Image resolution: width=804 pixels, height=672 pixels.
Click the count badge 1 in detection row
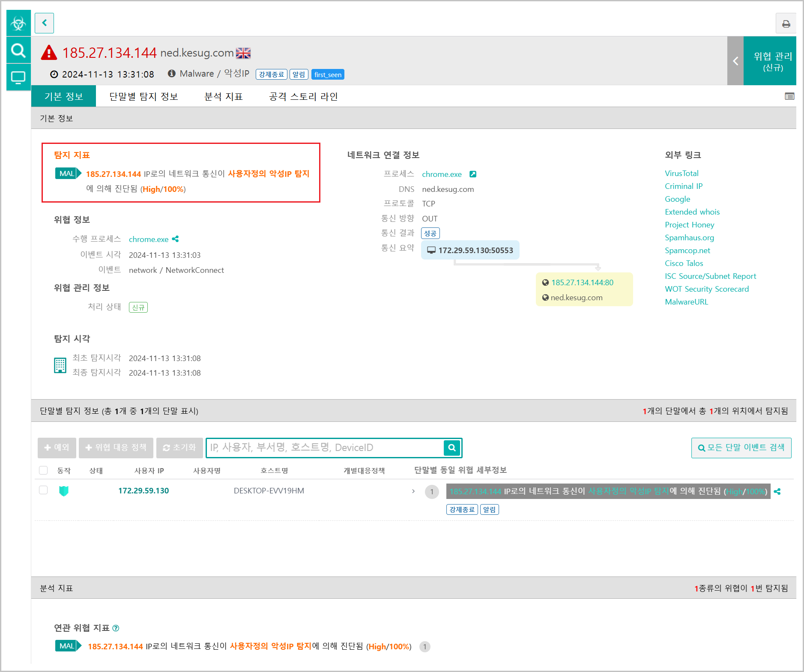432,492
